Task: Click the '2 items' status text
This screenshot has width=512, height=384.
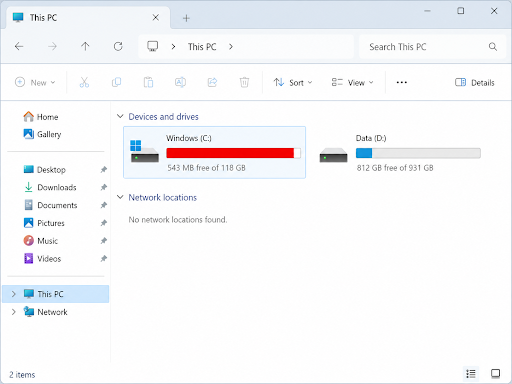Action: pos(22,375)
